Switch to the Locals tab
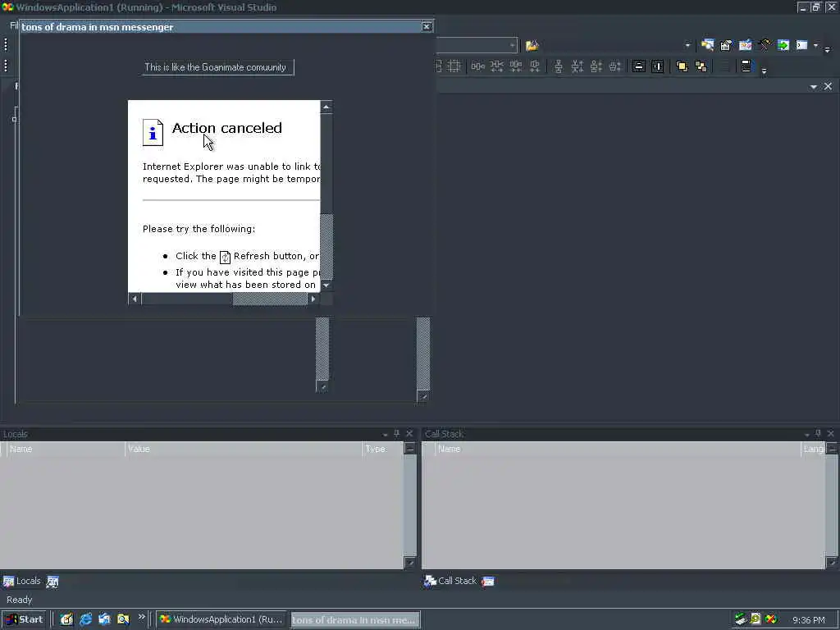The width and height of the screenshot is (840, 630). coord(22,582)
